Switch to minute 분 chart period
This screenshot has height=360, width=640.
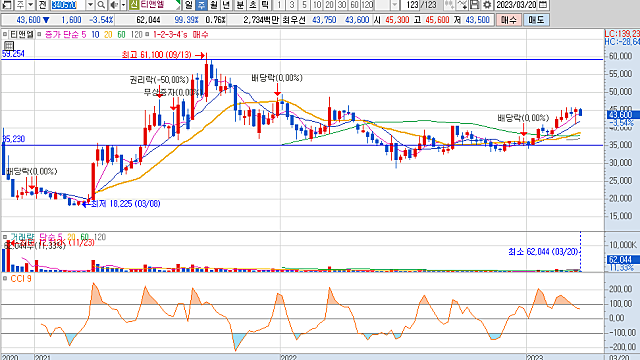pos(240,5)
